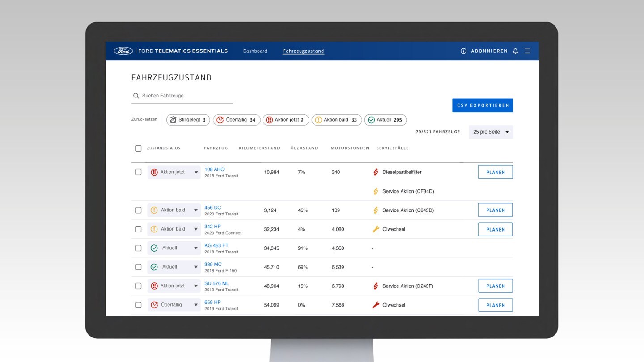This screenshot has width=644, height=362.
Task: Select the Fahrzeugzustand tab
Action: (303, 51)
